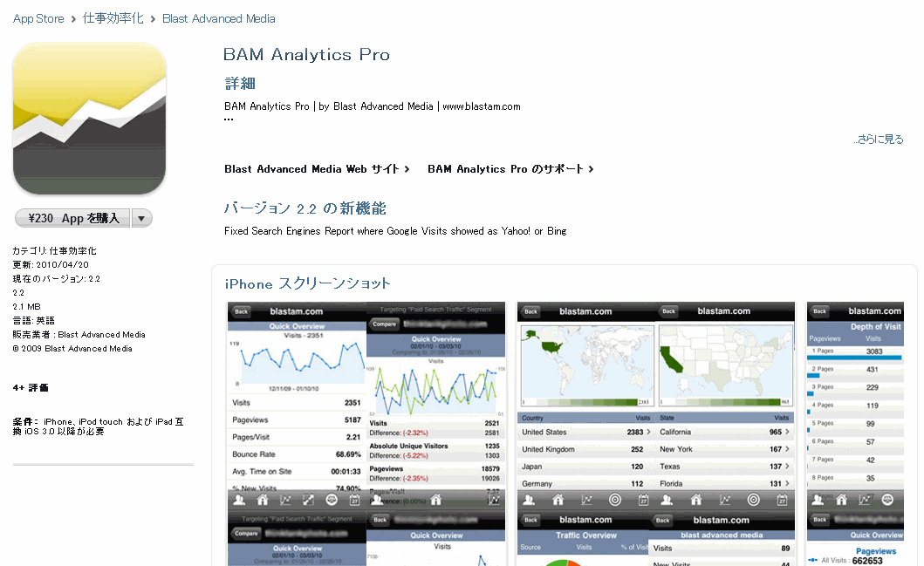Click the Bounce Rate 68.69% row
The image size is (924, 566).
[x=297, y=454]
